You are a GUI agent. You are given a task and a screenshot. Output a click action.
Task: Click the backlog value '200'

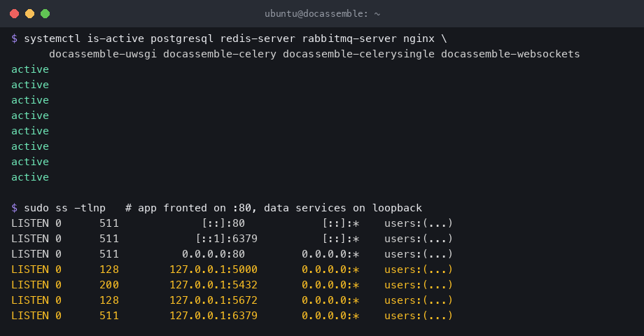click(109, 285)
